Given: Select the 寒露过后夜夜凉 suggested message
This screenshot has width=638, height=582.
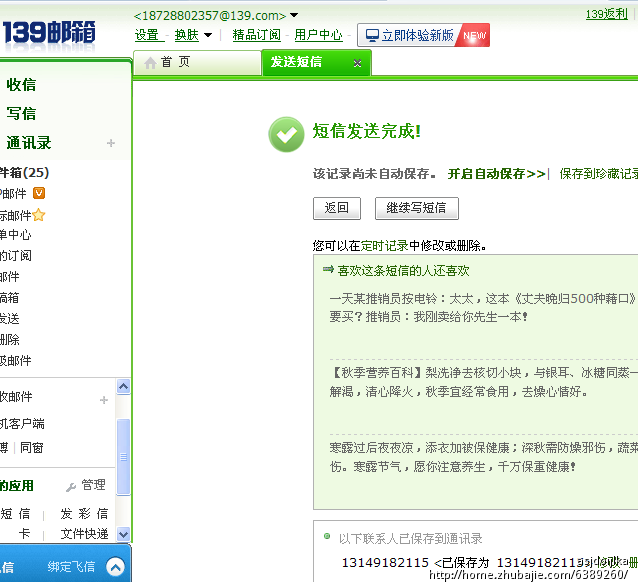Looking at the screenshot, I should pyautogui.click(x=483, y=457).
